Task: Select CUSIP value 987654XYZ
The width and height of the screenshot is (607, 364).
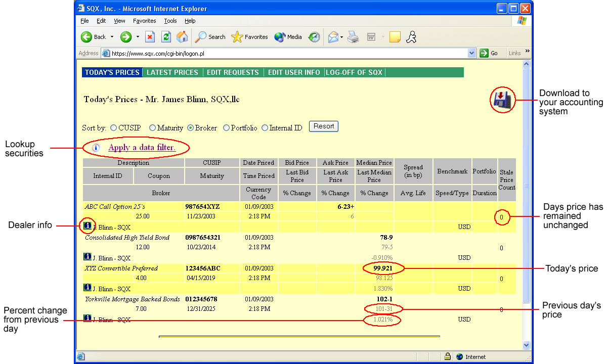Action: [x=203, y=207]
